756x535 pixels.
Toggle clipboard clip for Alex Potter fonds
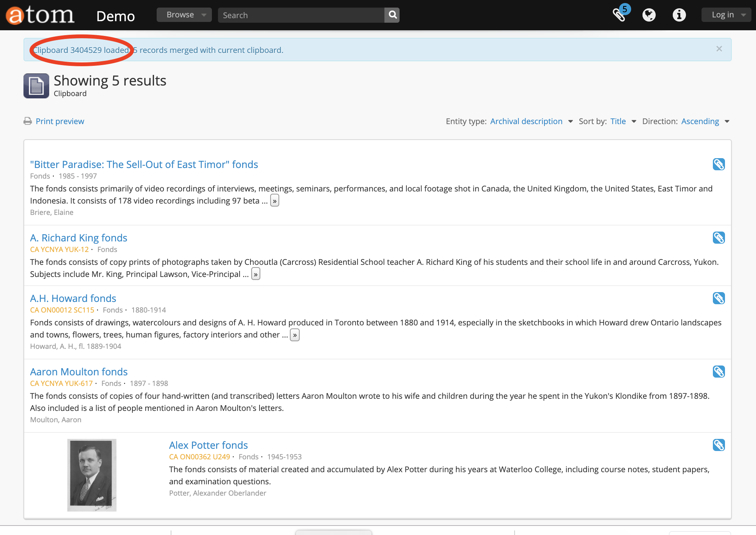click(719, 445)
